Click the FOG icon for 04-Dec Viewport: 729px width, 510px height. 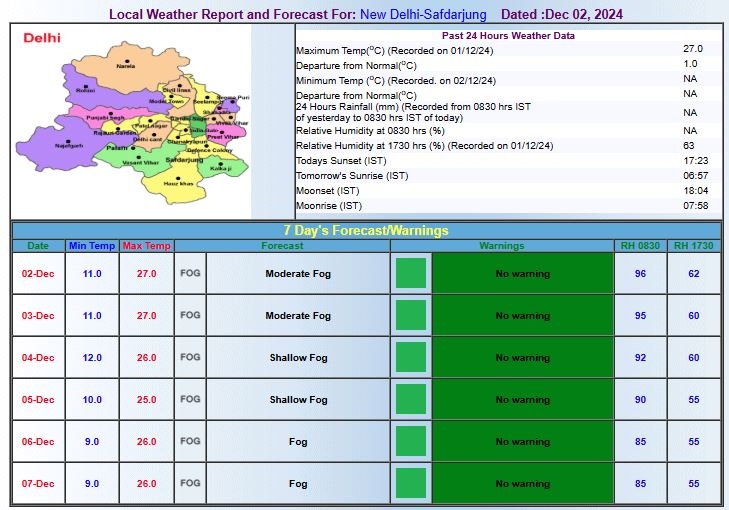tap(190, 357)
